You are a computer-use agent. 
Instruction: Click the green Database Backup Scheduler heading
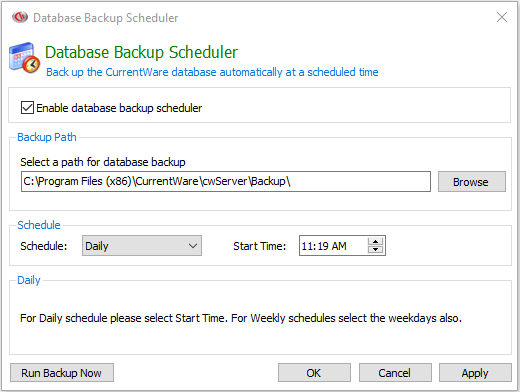[141, 53]
